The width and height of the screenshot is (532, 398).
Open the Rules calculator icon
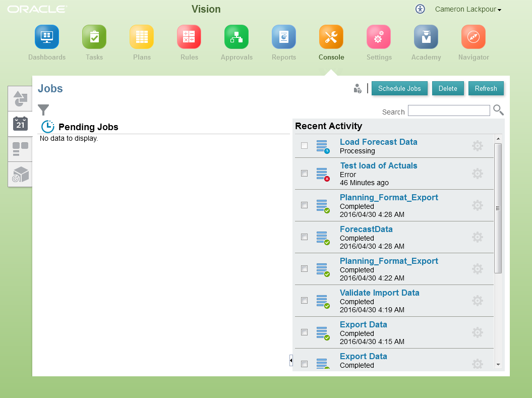click(189, 37)
